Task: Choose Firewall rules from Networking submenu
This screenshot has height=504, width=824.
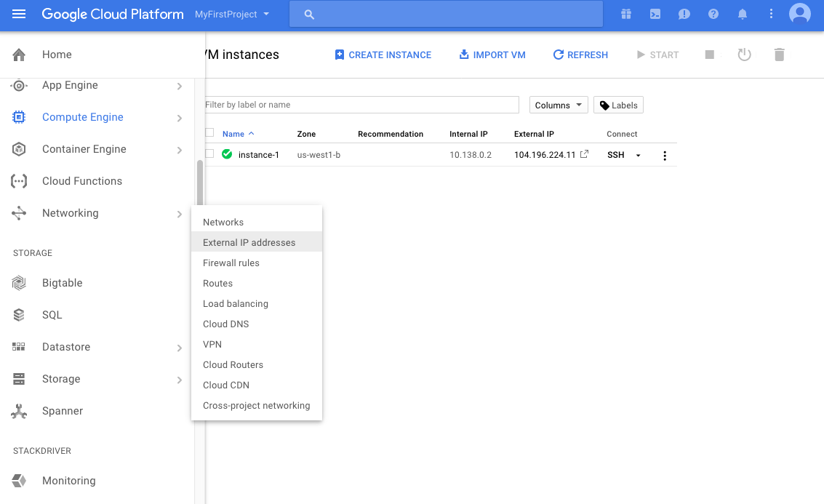Action: click(x=231, y=263)
